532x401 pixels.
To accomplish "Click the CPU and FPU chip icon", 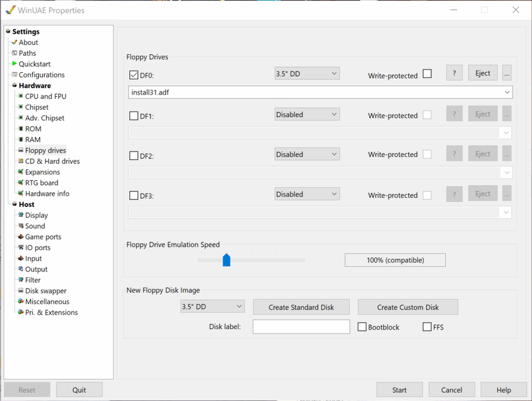I will pyautogui.click(x=21, y=96).
